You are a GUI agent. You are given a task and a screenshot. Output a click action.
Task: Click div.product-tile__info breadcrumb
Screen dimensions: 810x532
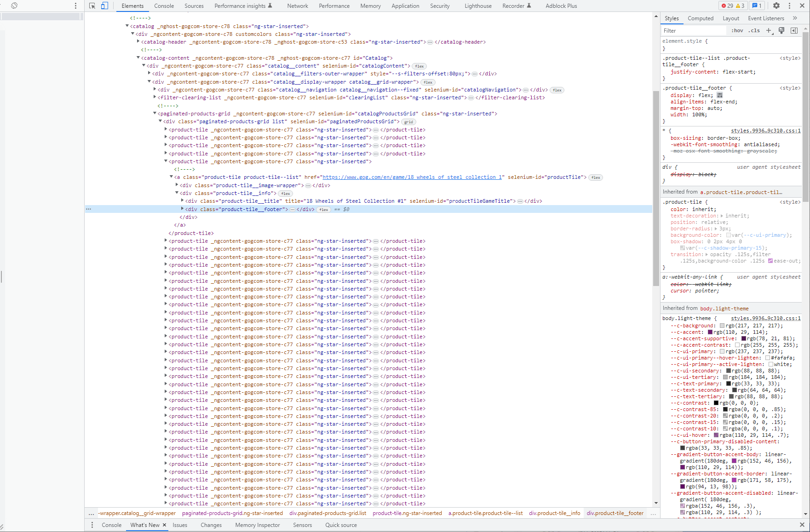[x=554, y=513]
